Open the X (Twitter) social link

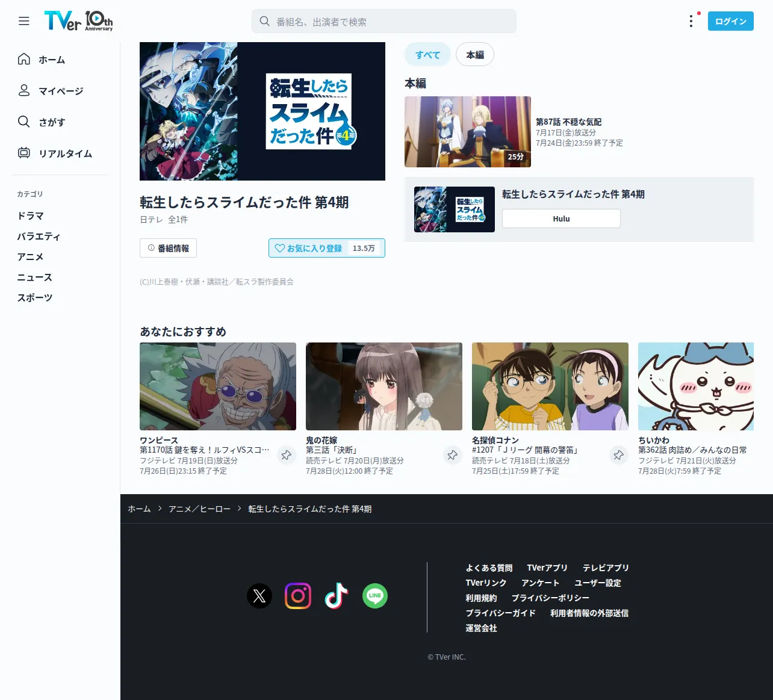259,596
